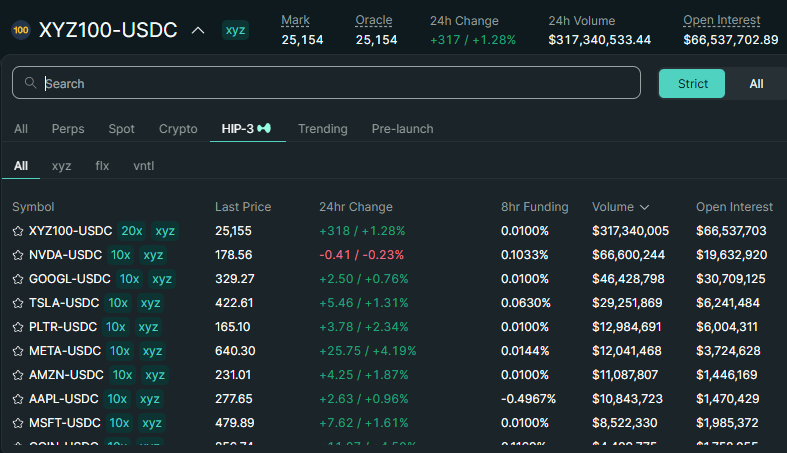Viewport: 787px width, 453px height.
Task: Select the AMZN-USDC market row
Action: click(x=394, y=375)
